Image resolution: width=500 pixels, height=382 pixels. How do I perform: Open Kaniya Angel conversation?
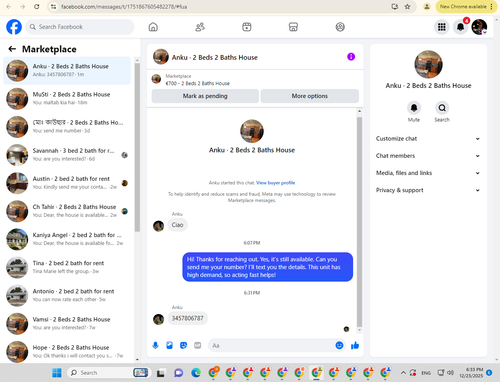pos(67,239)
